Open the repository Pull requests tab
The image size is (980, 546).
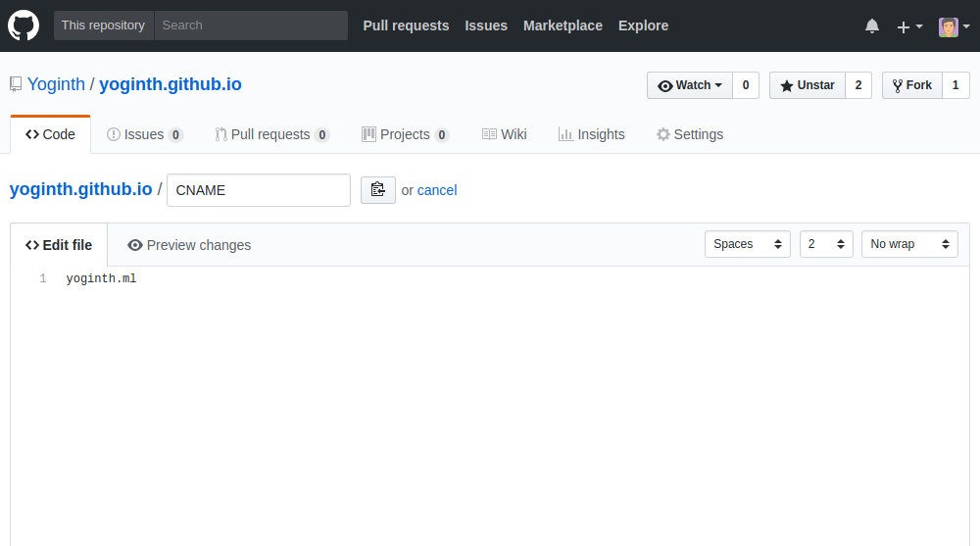coord(271,134)
